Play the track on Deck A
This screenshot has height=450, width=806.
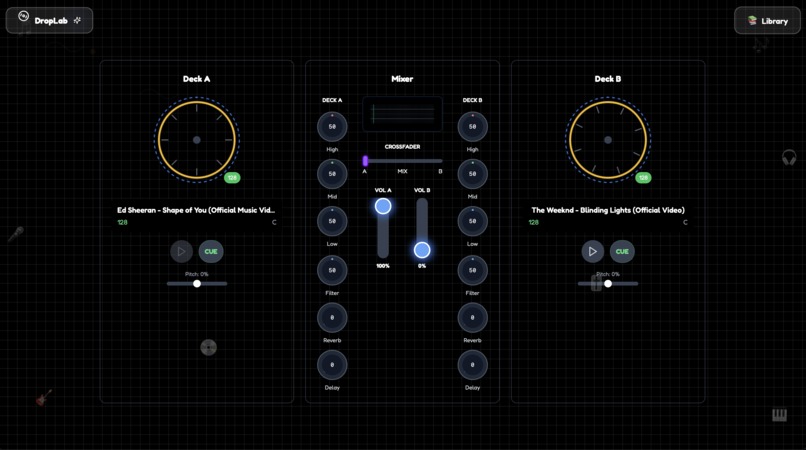[181, 251]
